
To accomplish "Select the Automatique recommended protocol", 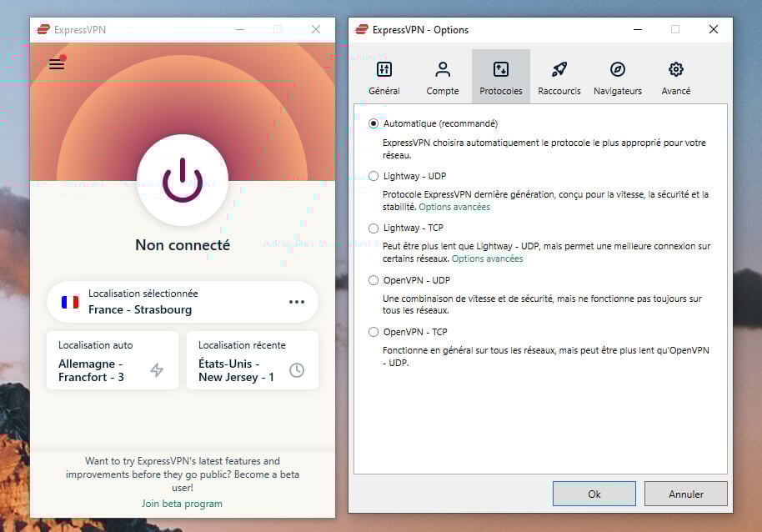I will (373, 123).
